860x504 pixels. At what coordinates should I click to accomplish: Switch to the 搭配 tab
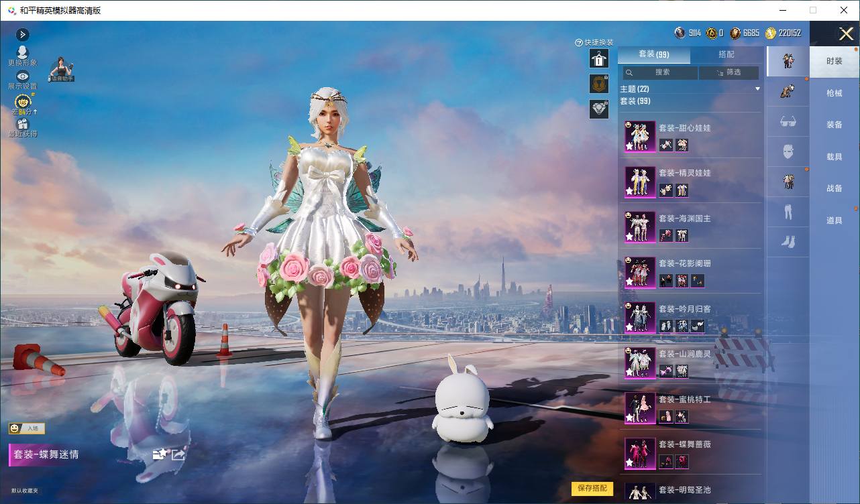pyautogui.click(x=726, y=54)
